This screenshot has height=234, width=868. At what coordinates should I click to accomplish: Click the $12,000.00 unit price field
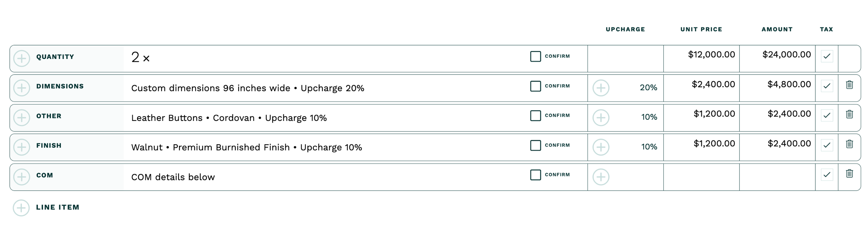pyautogui.click(x=711, y=55)
